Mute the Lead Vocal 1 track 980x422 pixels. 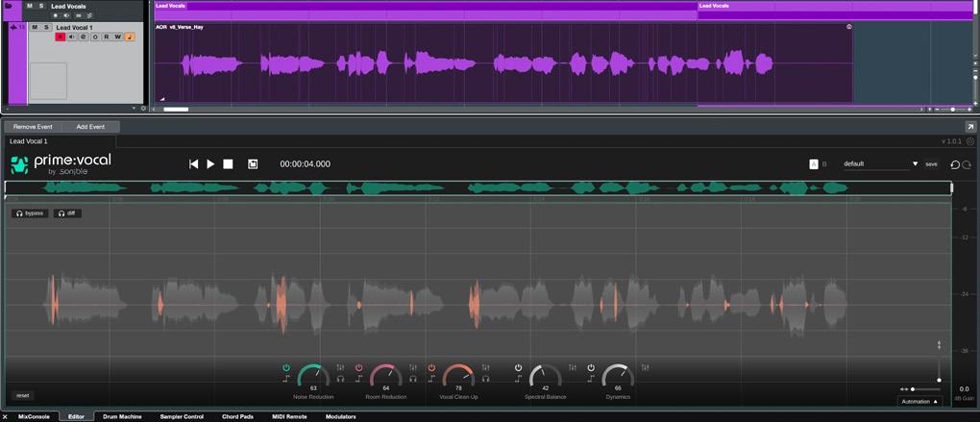tap(35, 27)
